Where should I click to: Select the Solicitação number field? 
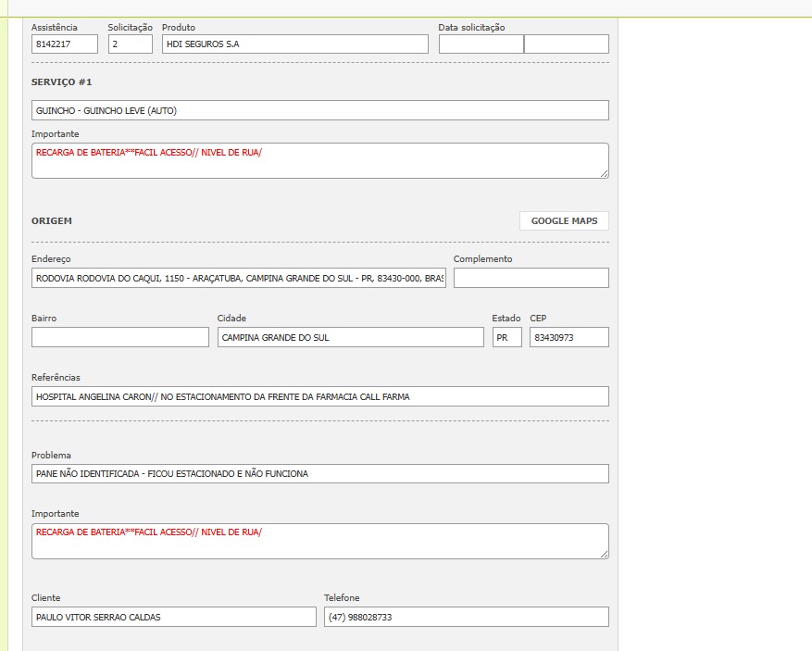pos(130,44)
